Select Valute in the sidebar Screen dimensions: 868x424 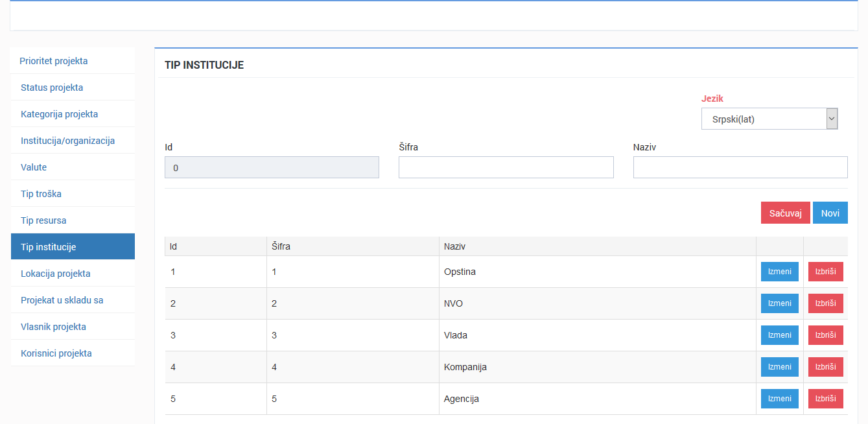tap(34, 167)
